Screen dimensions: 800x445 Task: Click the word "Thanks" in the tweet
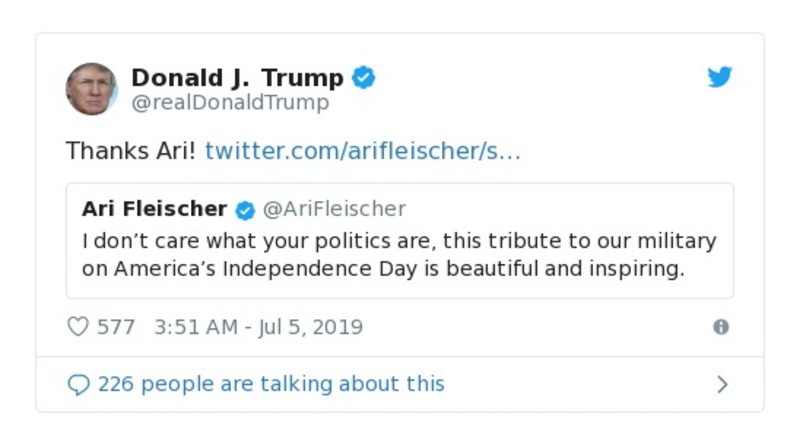coord(99,151)
